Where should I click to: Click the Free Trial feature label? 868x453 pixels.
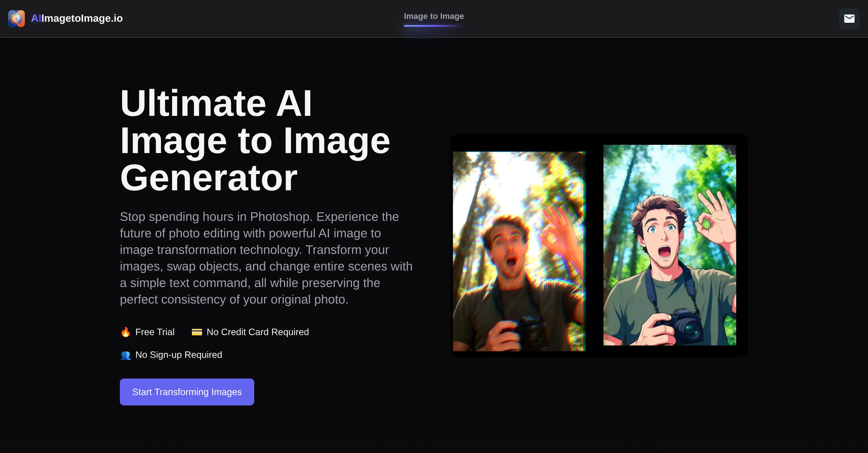[155, 332]
